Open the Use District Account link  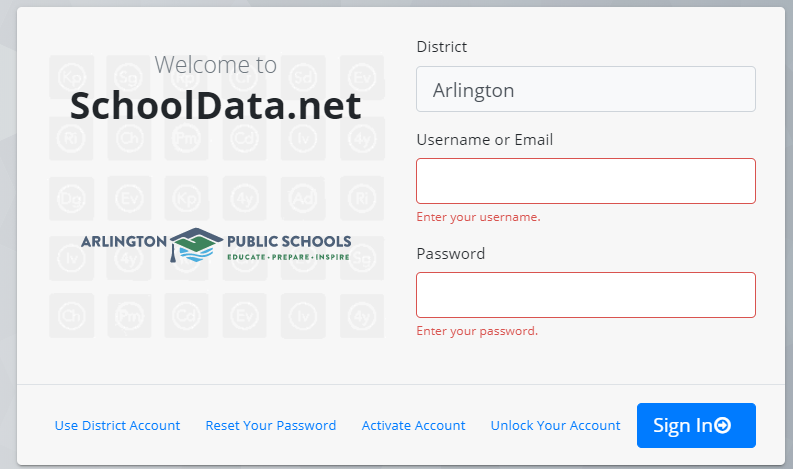coord(117,426)
